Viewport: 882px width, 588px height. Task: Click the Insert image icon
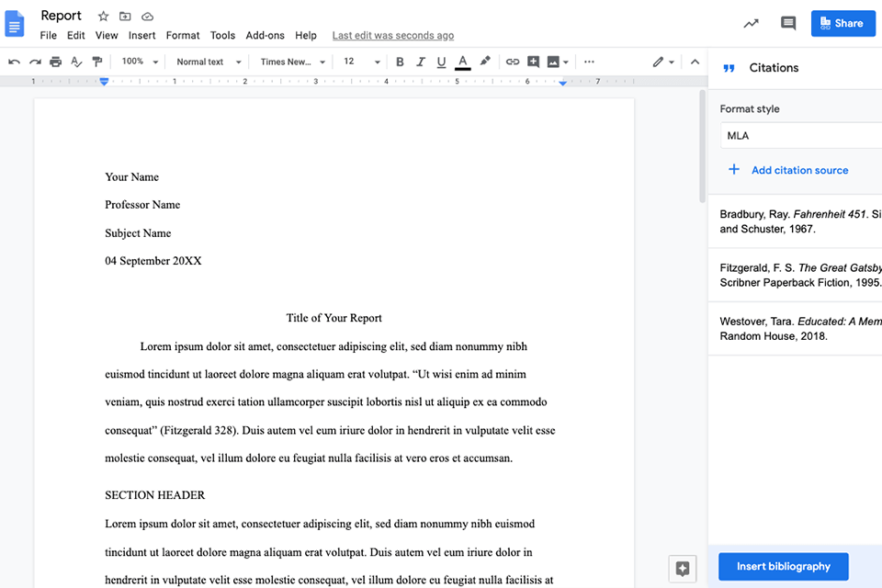tap(553, 62)
